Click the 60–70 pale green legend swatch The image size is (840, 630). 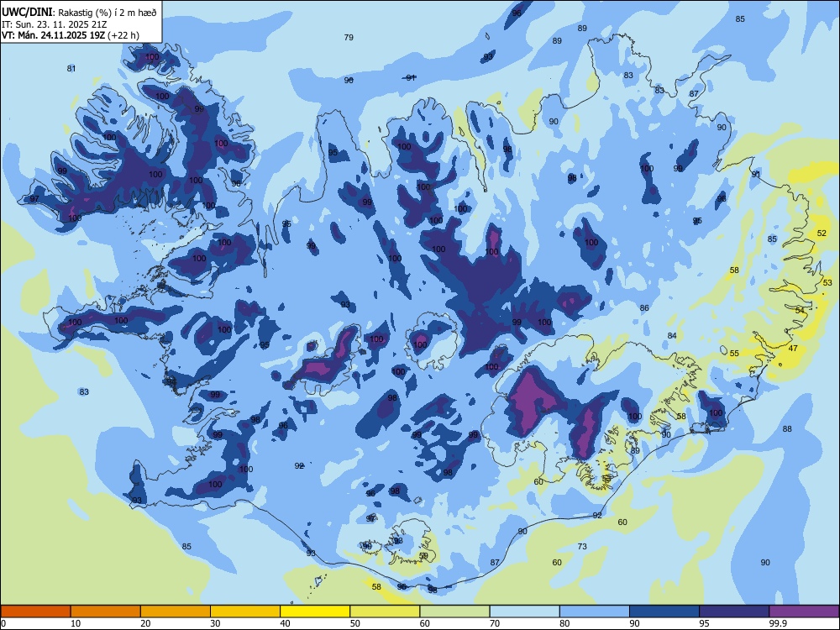[x=454, y=612]
